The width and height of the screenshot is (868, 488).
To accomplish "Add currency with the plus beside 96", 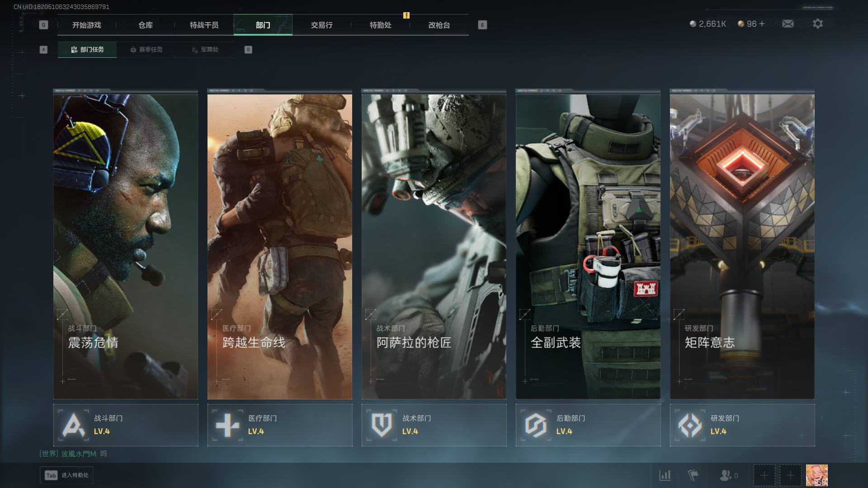I will (x=762, y=24).
